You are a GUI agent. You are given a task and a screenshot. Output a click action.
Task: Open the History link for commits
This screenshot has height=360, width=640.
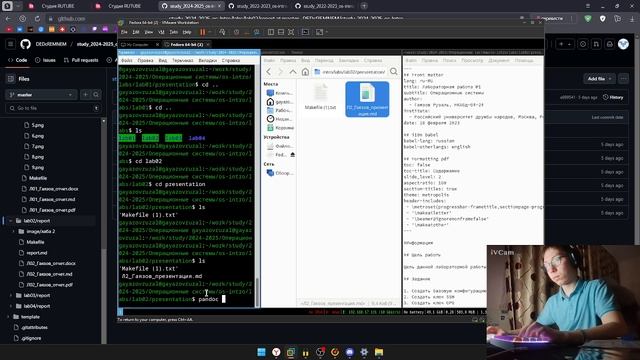pyautogui.click(x=613, y=97)
